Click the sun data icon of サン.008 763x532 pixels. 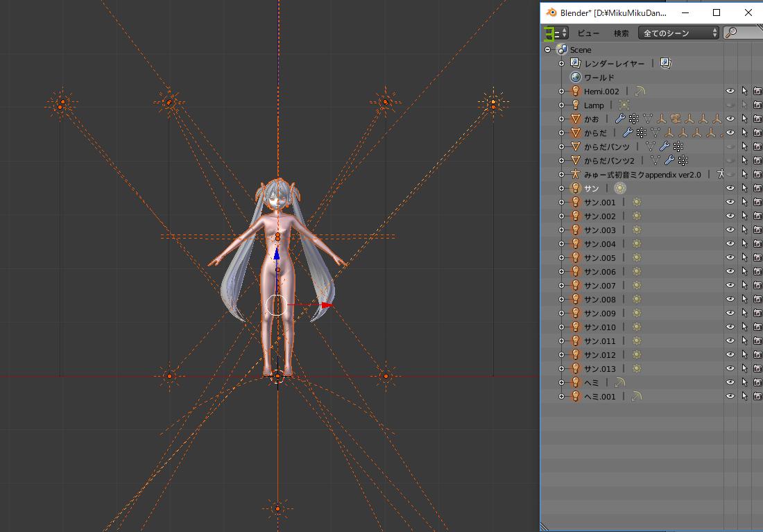click(637, 300)
